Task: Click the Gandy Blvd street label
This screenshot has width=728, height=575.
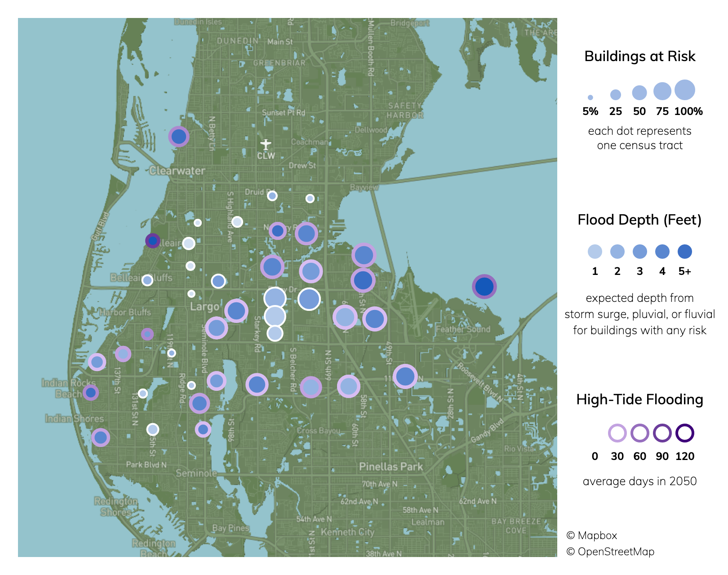Action: tap(488, 431)
